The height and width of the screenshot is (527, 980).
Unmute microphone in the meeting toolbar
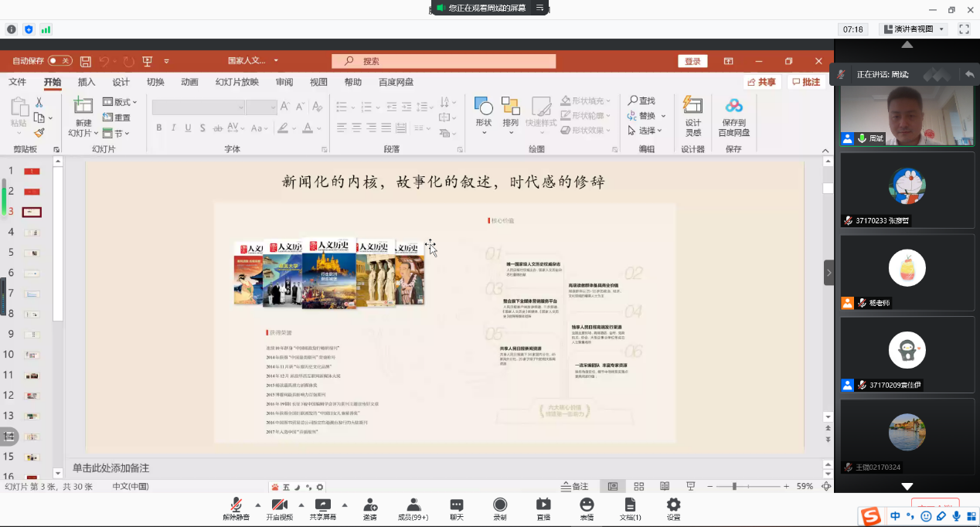click(236, 506)
